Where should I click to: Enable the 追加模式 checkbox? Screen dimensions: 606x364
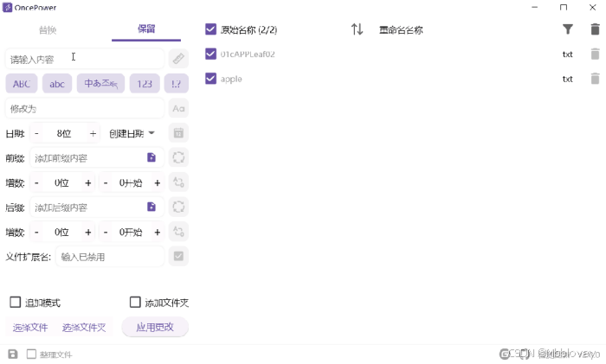(15, 303)
